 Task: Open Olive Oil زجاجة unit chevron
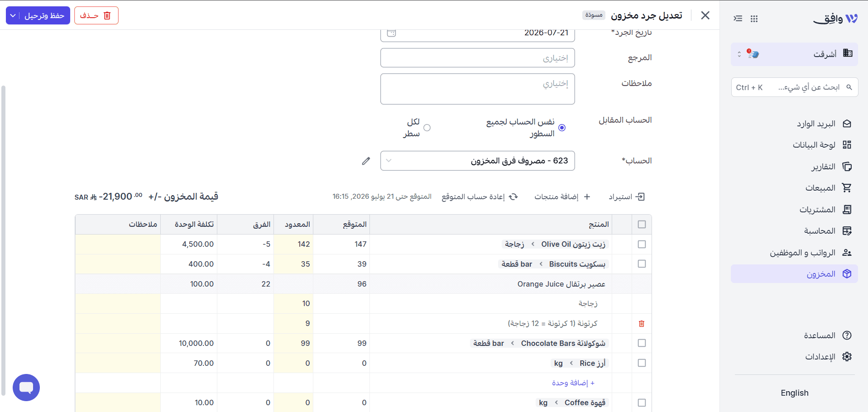[533, 244]
